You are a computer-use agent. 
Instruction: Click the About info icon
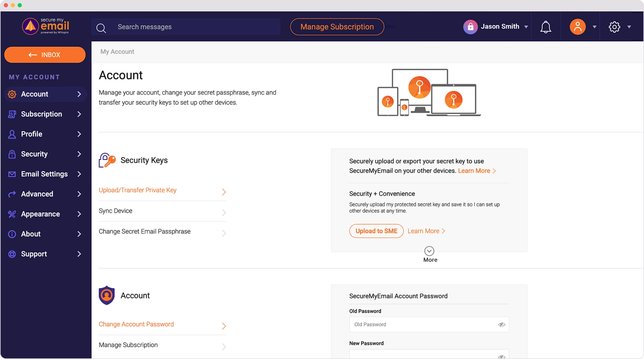[12, 234]
